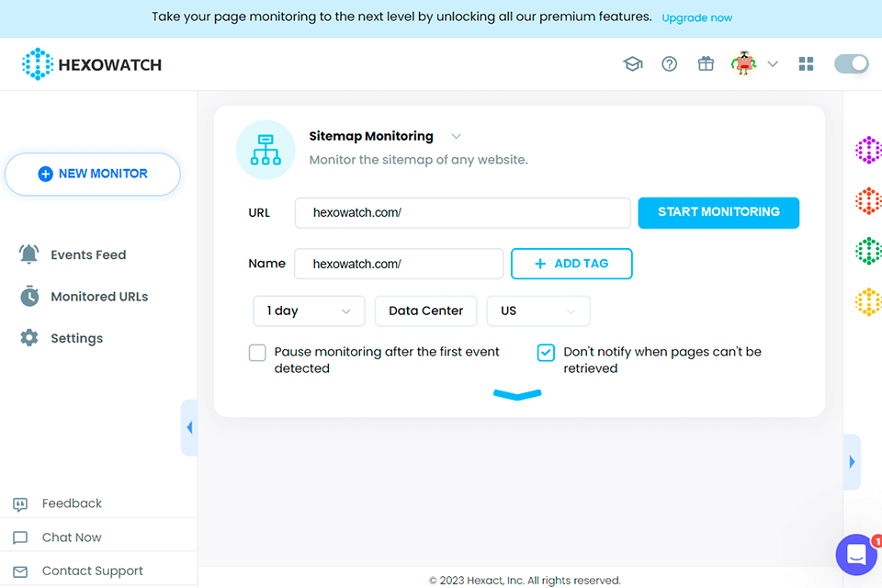Screen dimensions: 882x588
Task: Open the chat widget bubble
Action: click(x=856, y=555)
